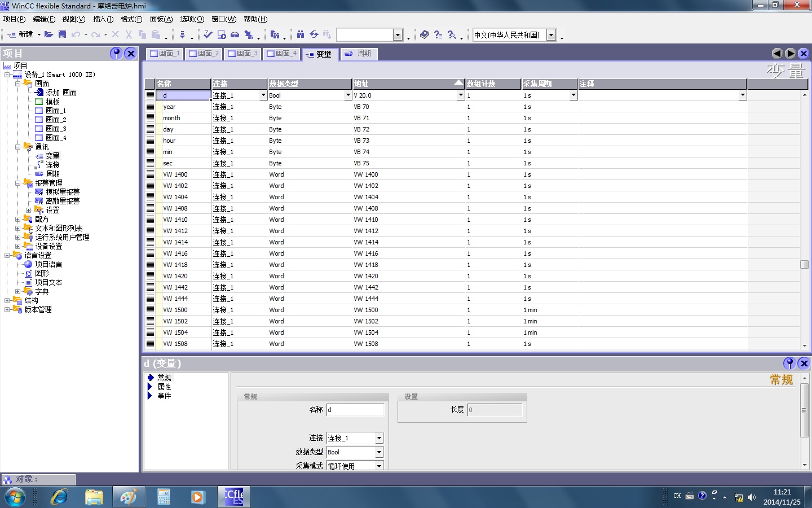Switch to the 周期 tab
Viewport: 812px width, 508px height.
[359, 54]
